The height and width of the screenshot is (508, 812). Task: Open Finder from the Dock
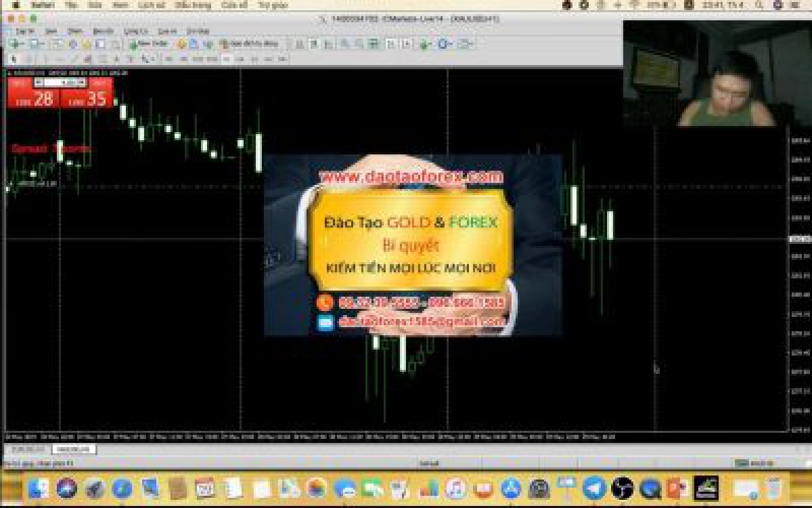39,488
